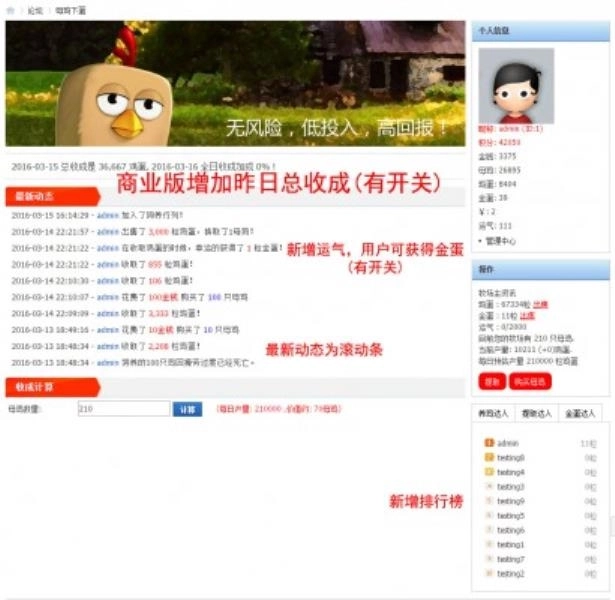Click the rank badge beside testing7
Viewport: 615px width, 600px height.
tap(489, 559)
